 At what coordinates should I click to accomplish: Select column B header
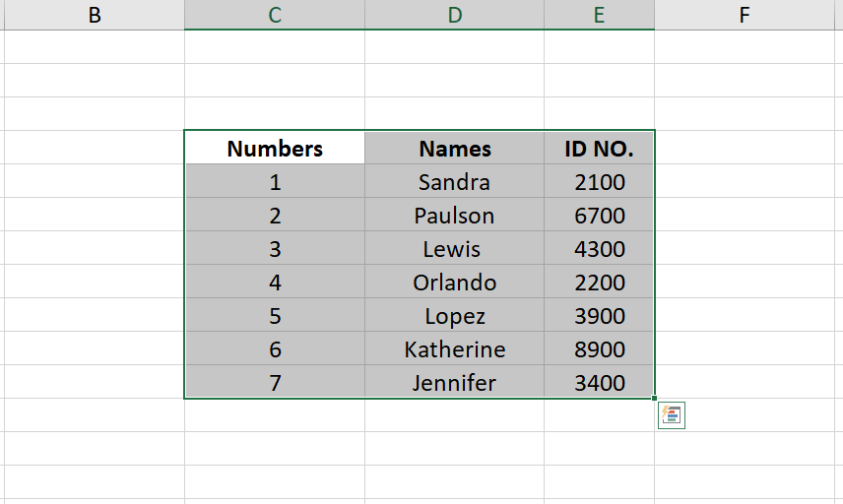pos(95,15)
